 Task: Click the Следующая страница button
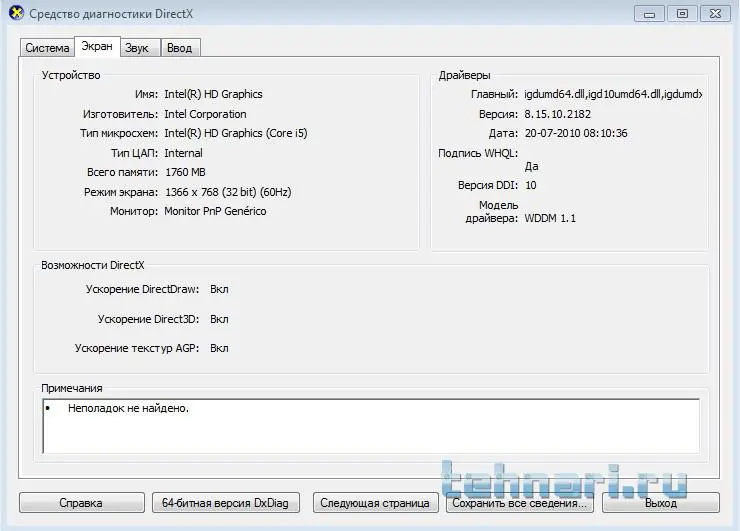[x=375, y=503]
